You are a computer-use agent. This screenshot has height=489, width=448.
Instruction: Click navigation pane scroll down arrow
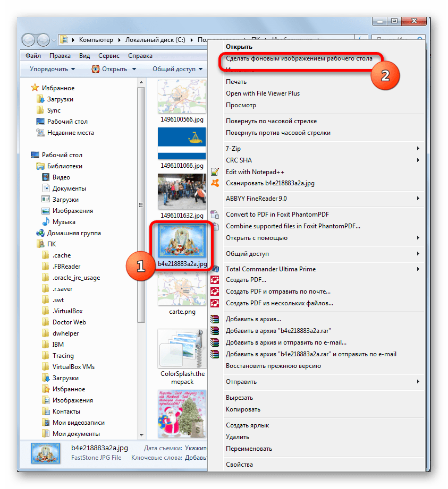141,435
